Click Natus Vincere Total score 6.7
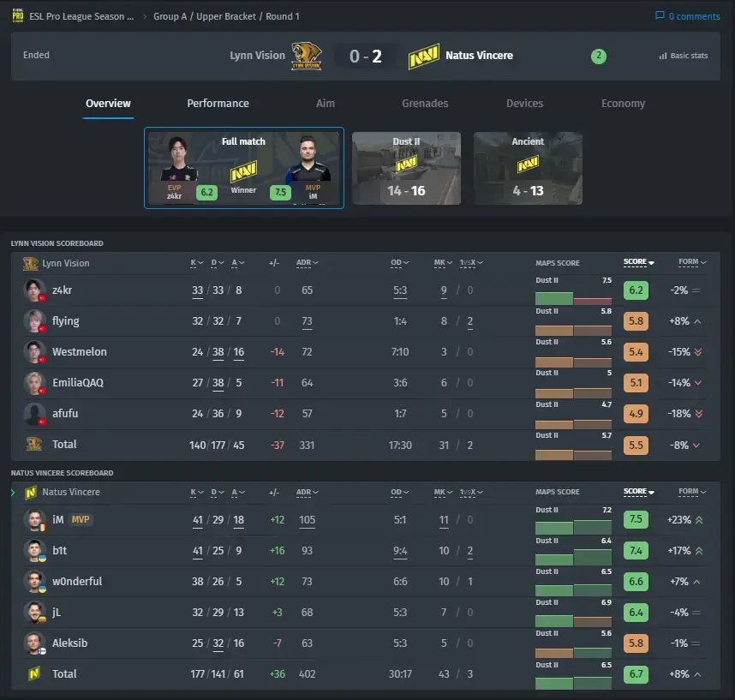 636,674
